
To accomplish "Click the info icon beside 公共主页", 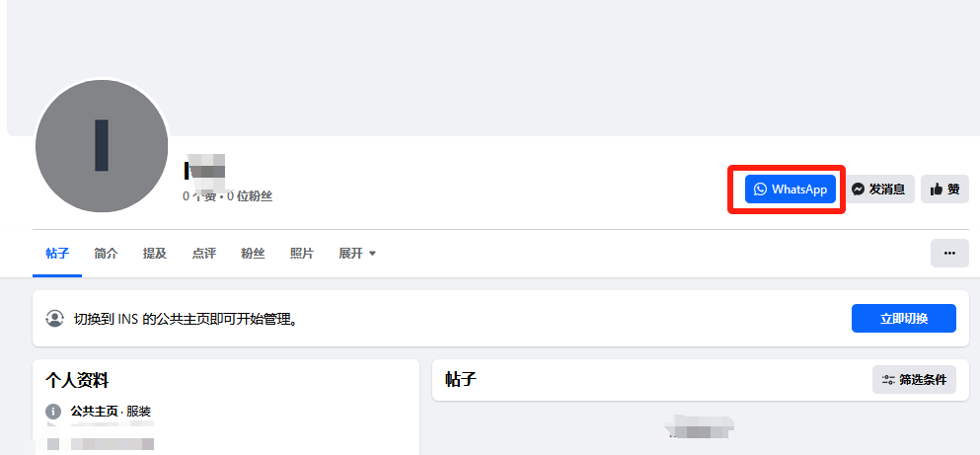I will click(53, 412).
